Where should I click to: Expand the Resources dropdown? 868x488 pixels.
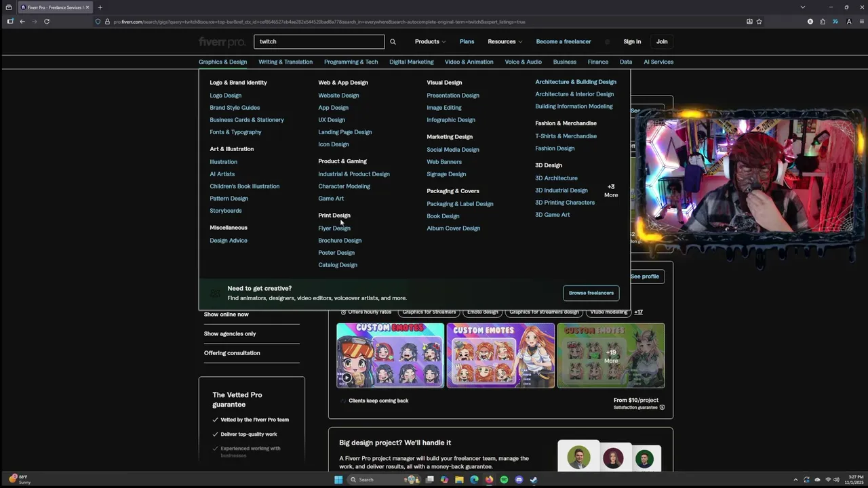pos(505,42)
